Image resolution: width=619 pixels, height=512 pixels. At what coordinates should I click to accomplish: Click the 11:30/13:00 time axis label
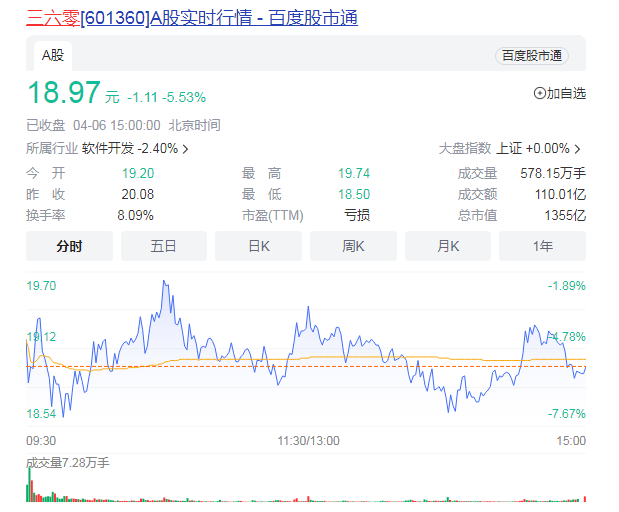pyautogui.click(x=308, y=440)
